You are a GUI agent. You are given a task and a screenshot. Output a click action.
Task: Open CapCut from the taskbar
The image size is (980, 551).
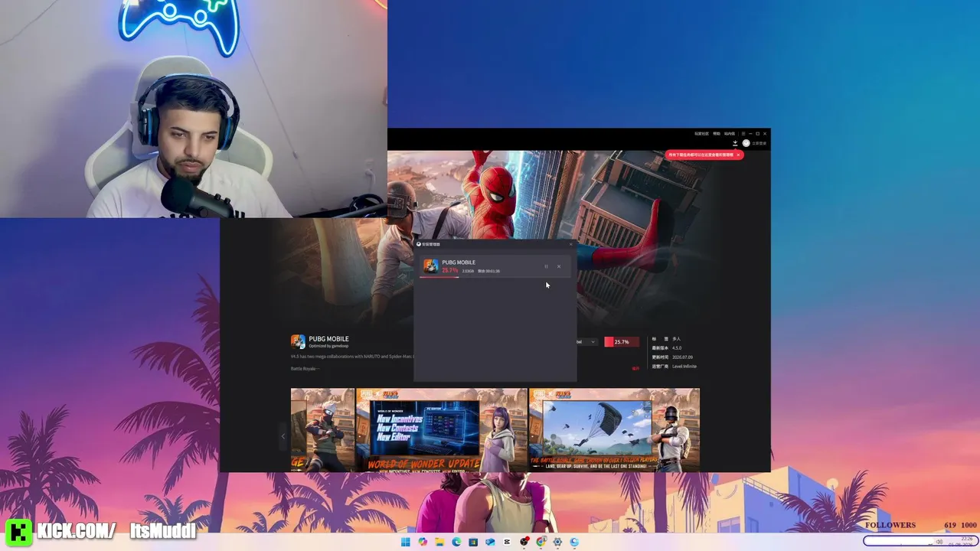[507, 542]
